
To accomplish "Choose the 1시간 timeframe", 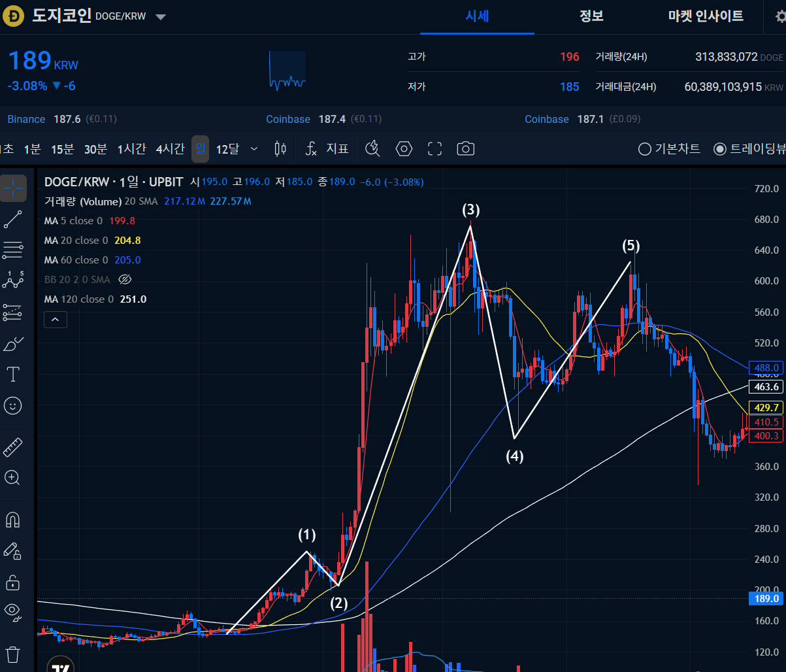I will click(x=131, y=149).
